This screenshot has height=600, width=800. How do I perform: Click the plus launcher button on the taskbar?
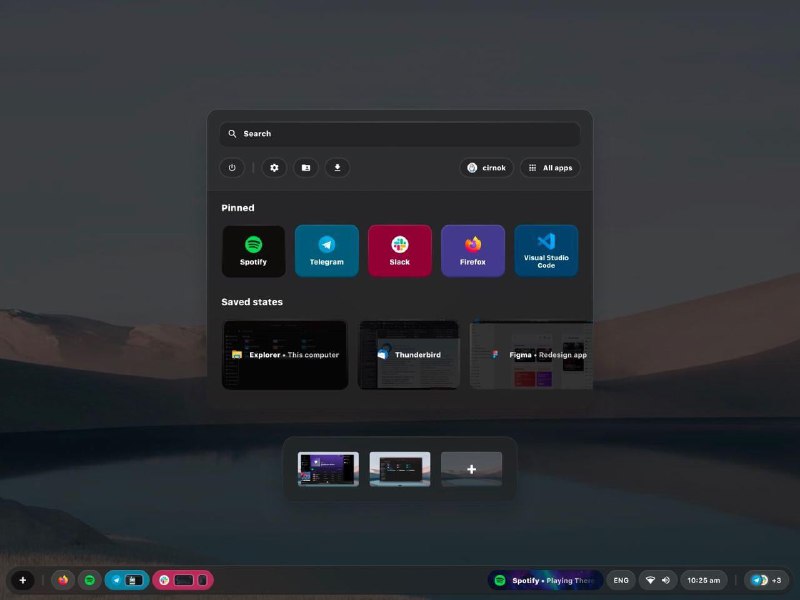point(22,580)
